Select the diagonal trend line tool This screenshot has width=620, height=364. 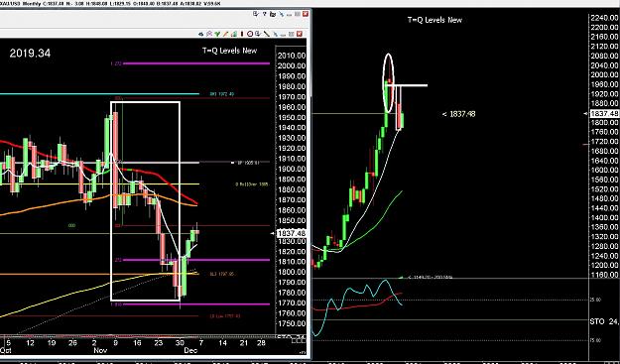coord(267,34)
